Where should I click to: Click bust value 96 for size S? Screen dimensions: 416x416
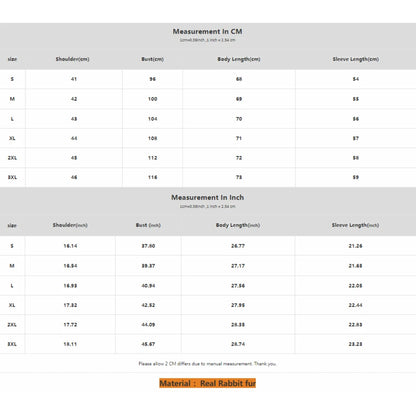pyautogui.click(x=152, y=79)
